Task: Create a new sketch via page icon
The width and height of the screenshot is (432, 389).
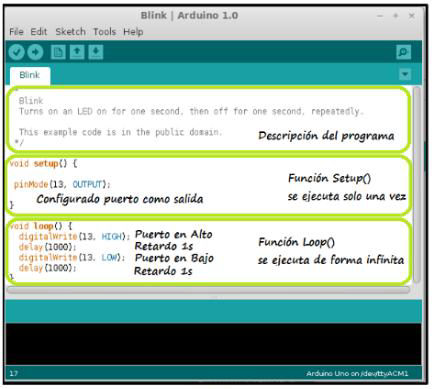Action: tap(58, 52)
